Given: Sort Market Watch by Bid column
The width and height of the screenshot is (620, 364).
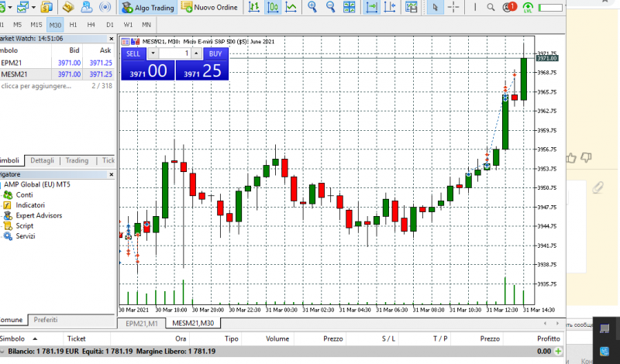Looking at the screenshot, I should tap(67, 50).
